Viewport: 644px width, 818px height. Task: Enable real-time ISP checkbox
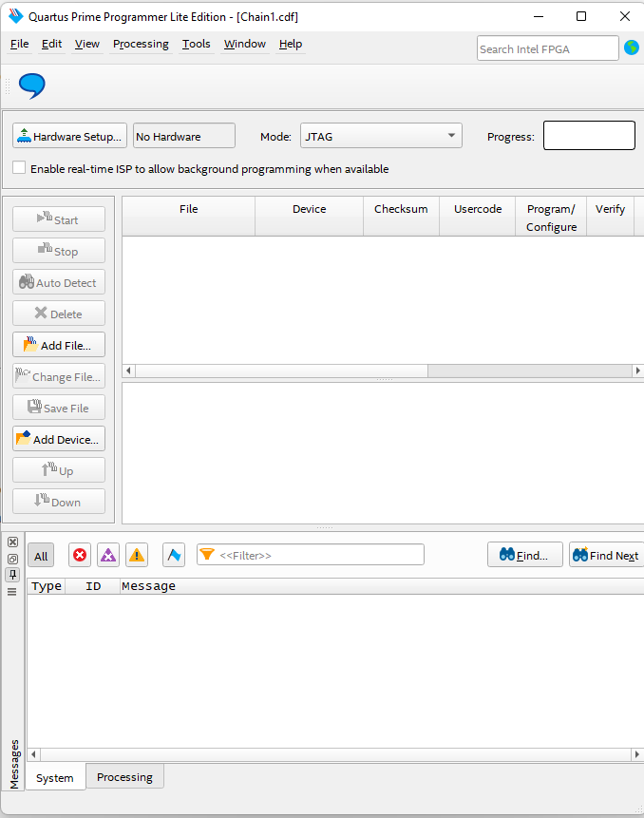tap(19, 167)
